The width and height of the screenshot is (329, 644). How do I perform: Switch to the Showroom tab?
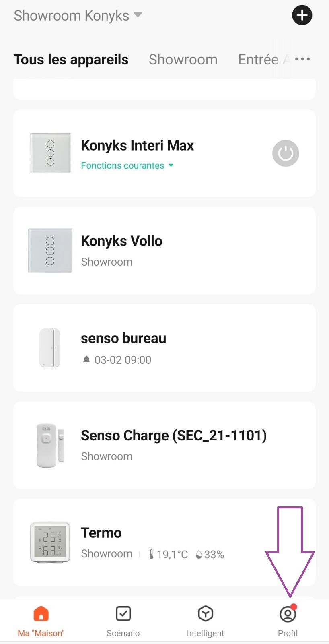click(183, 60)
